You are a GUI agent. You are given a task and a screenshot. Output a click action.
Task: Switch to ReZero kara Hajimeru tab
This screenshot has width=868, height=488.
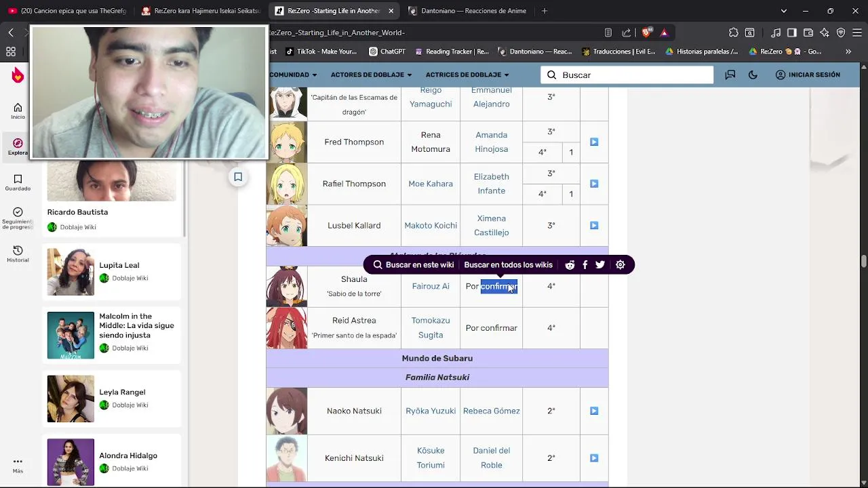[x=201, y=11]
